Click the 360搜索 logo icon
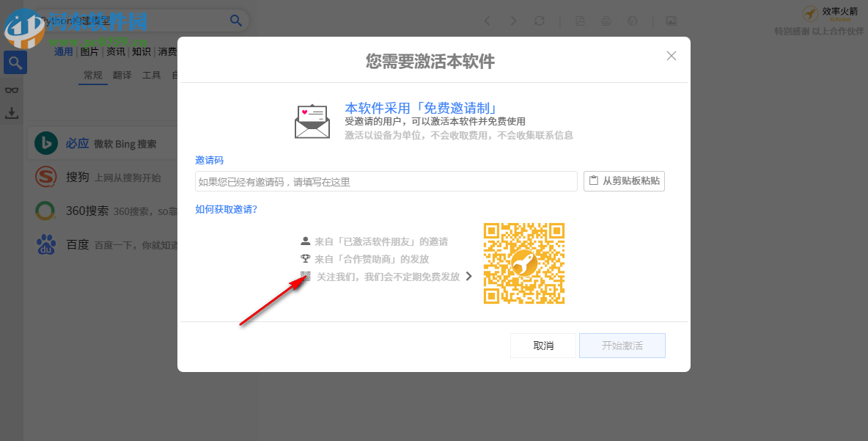 (x=46, y=211)
